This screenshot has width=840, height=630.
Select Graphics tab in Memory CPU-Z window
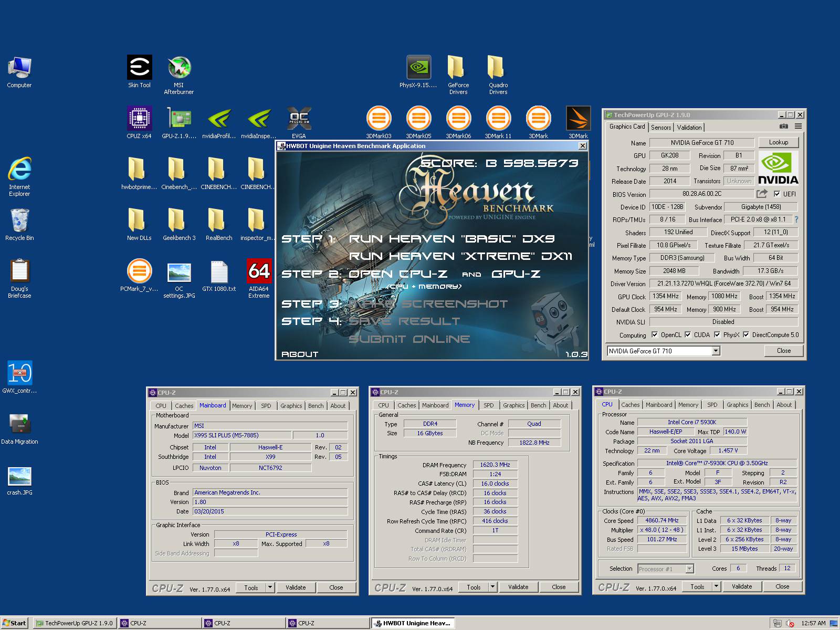pyautogui.click(x=514, y=405)
